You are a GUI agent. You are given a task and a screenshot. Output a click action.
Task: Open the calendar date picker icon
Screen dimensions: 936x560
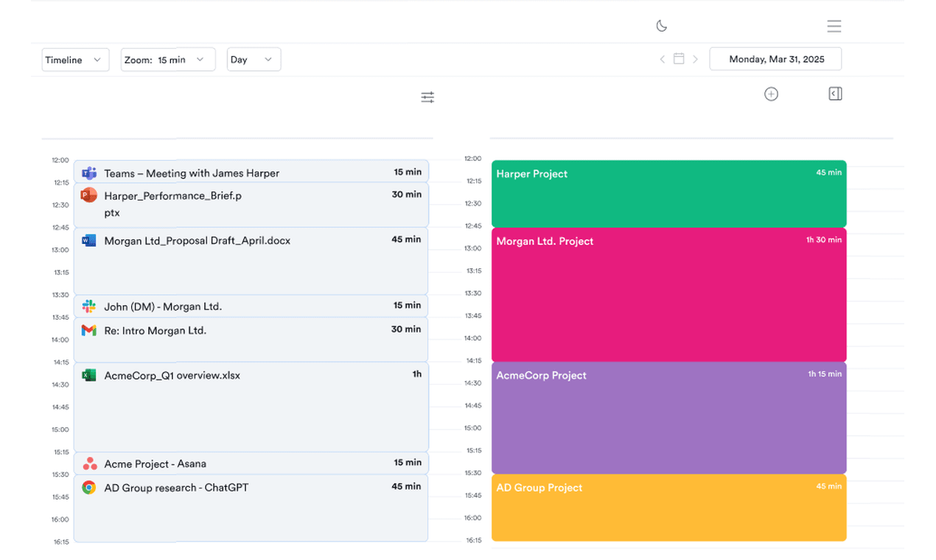pos(679,59)
